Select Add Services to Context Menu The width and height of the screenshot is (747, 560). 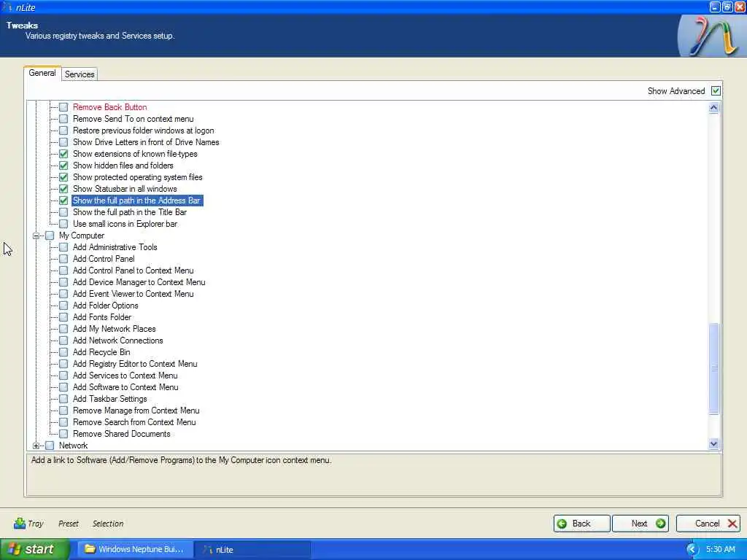pos(125,376)
